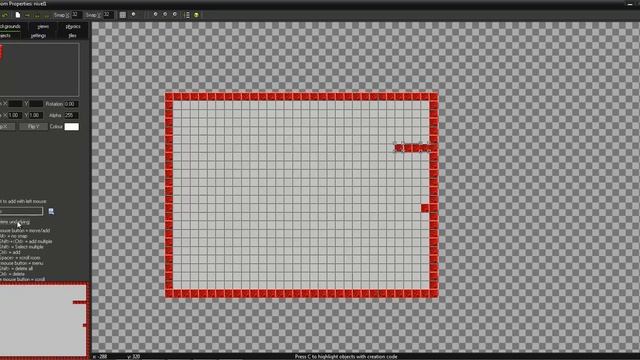
Task: Click the leftmost of three round zoom icons
Action: point(155,14)
